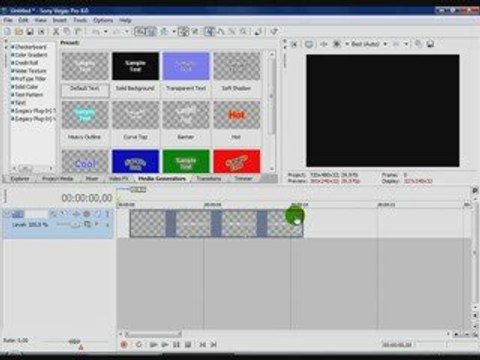Click Play From Start in transport bar
This screenshot has height=360, width=480.
(x=153, y=345)
